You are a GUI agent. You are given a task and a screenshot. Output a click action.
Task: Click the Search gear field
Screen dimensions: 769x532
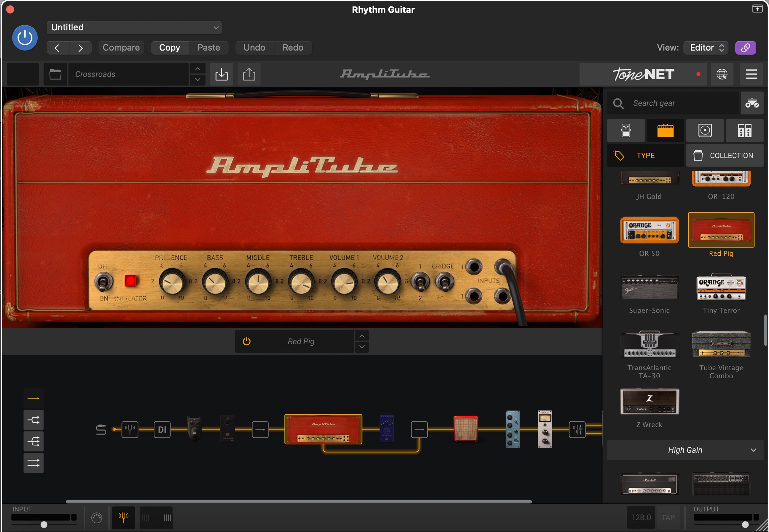point(673,103)
